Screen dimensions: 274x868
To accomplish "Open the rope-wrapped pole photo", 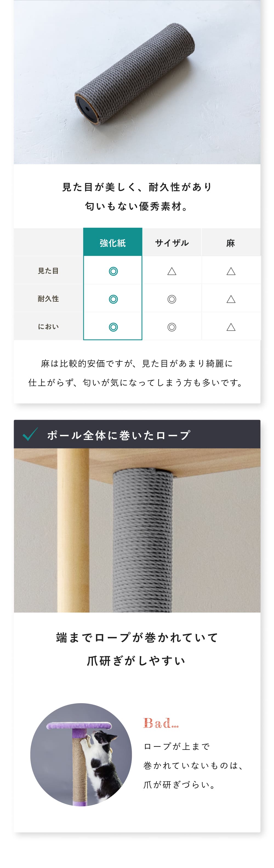I will pos(137,530).
